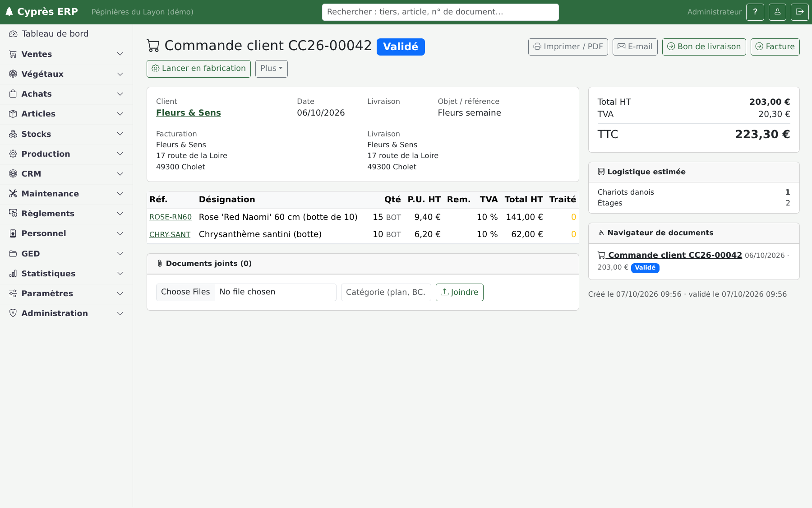812x508 pixels.
Task: Open the Statistiques menu item
Action: tap(66, 274)
